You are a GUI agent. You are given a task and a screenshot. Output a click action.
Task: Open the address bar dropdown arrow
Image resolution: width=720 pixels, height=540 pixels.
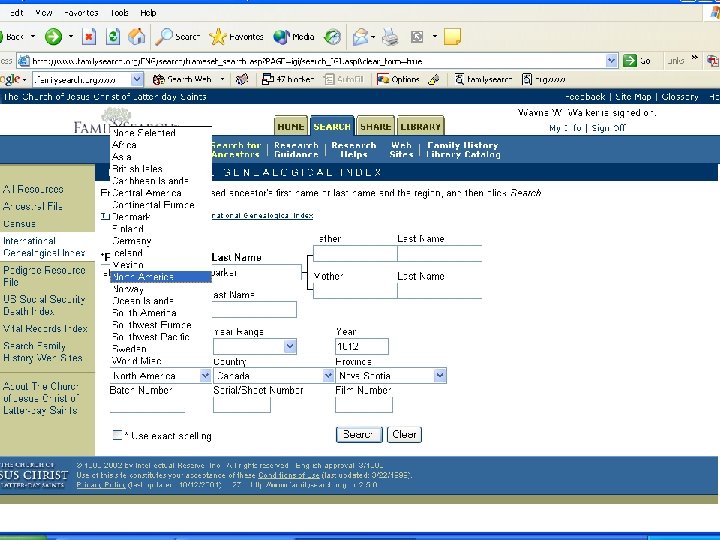click(x=611, y=61)
